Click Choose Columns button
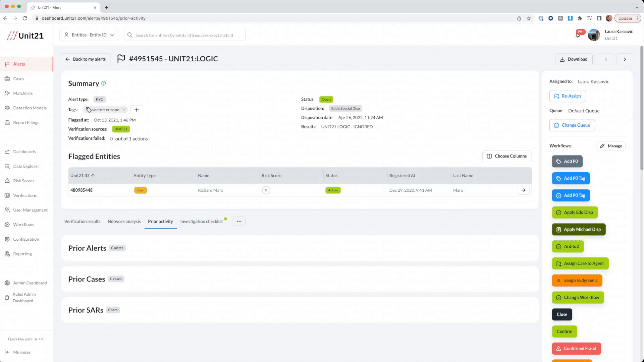This screenshot has width=644, height=362. tap(507, 156)
